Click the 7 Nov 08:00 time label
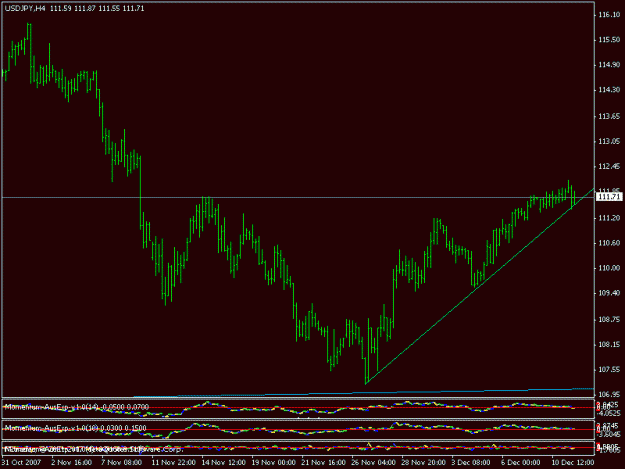 tap(121, 463)
